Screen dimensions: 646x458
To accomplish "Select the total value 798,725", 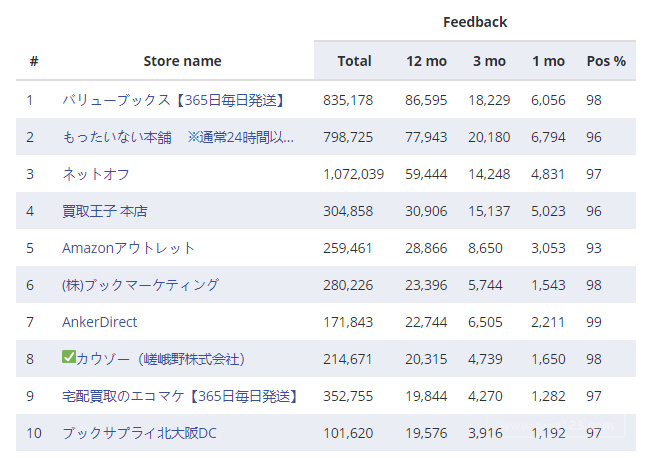I will click(x=348, y=137).
